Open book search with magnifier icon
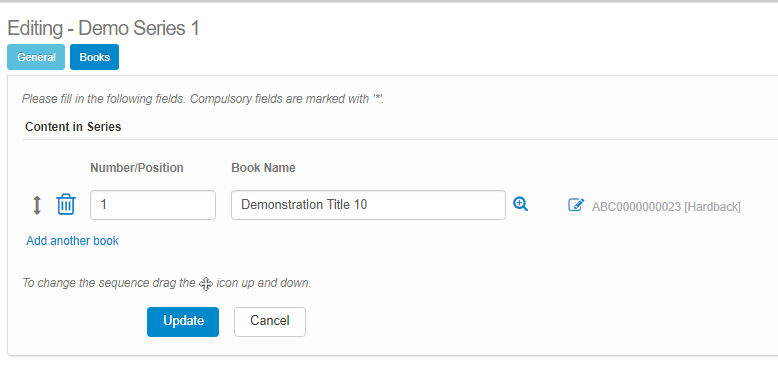The width and height of the screenshot is (778, 370). click(520, 204)
